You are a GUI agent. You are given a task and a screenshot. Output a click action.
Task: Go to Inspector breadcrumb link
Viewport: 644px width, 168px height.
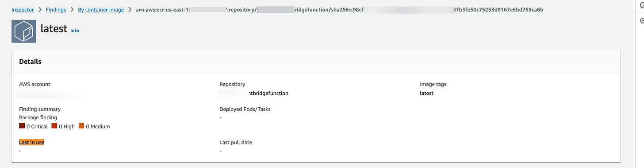[x=23, y=9]
